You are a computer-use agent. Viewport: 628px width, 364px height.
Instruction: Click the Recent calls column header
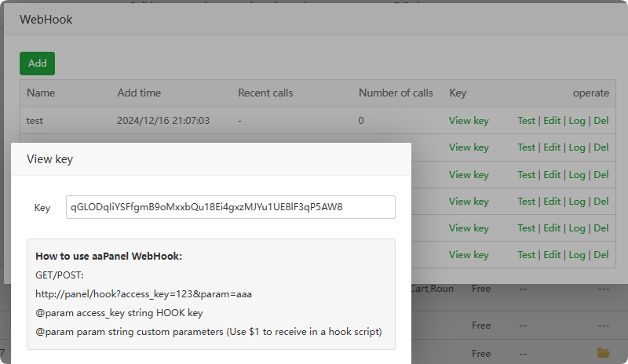point(265,93)
